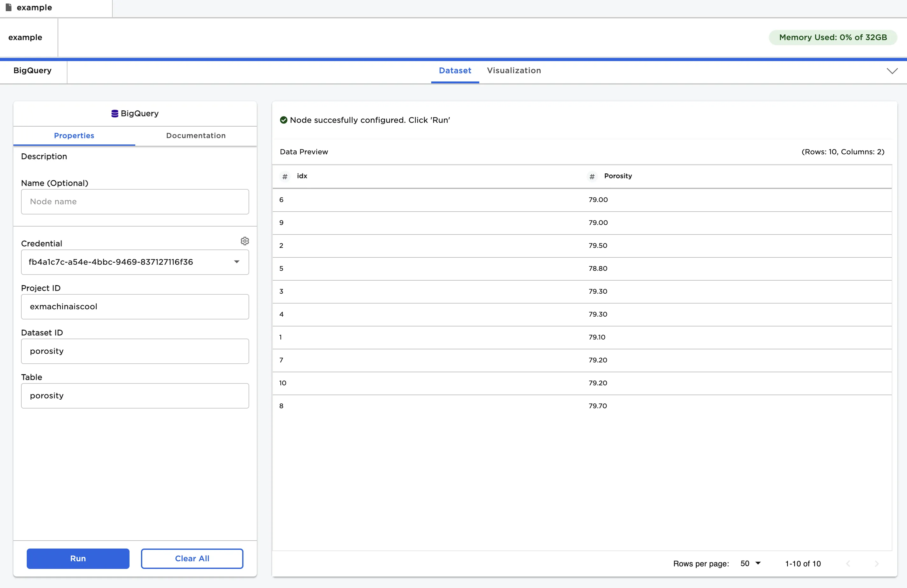Open credential settings via the gear icon
907x588 pixels.
coord(245,241)
